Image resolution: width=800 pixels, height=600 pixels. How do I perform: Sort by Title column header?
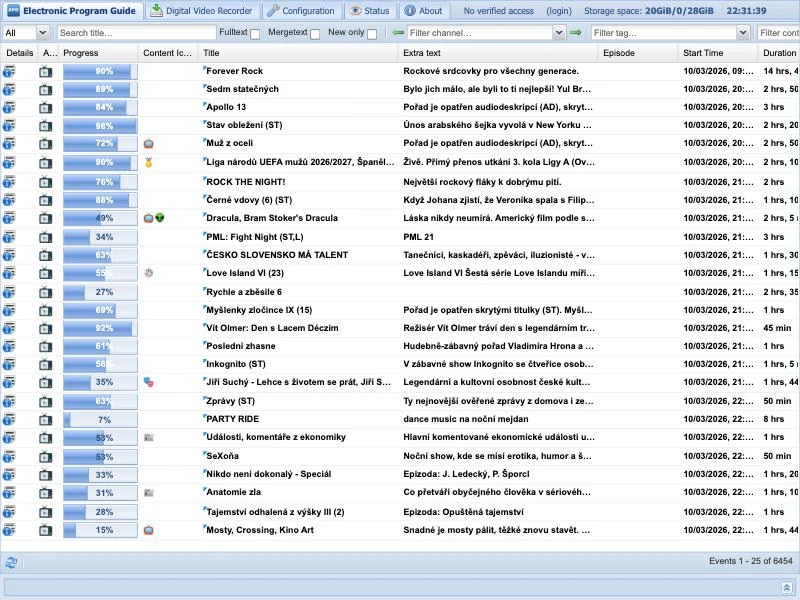click(x=298, y=53)
